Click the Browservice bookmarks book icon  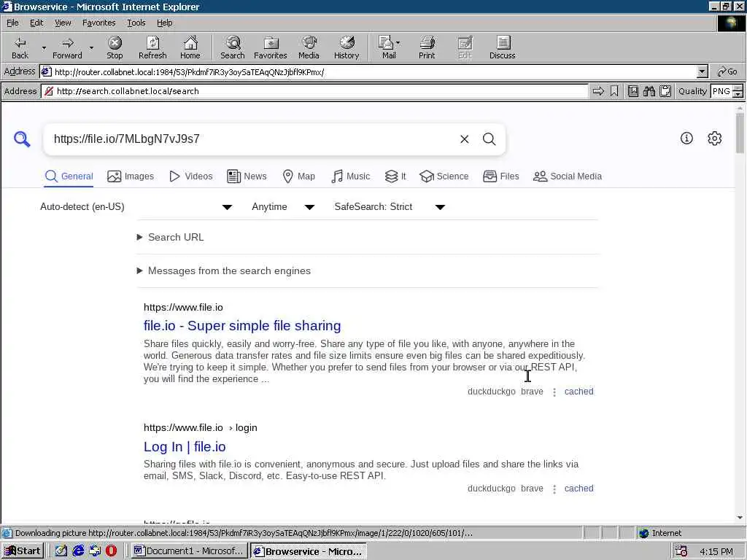coord(632,91)
